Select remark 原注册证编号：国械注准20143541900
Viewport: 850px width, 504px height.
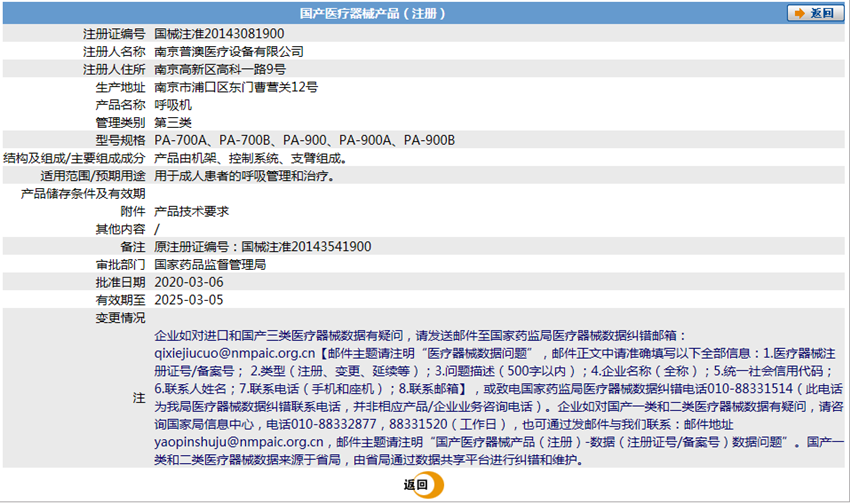point(263,247)
